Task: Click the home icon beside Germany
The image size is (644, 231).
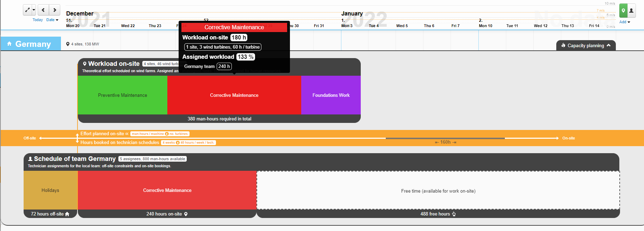Action: pos(10,44)
